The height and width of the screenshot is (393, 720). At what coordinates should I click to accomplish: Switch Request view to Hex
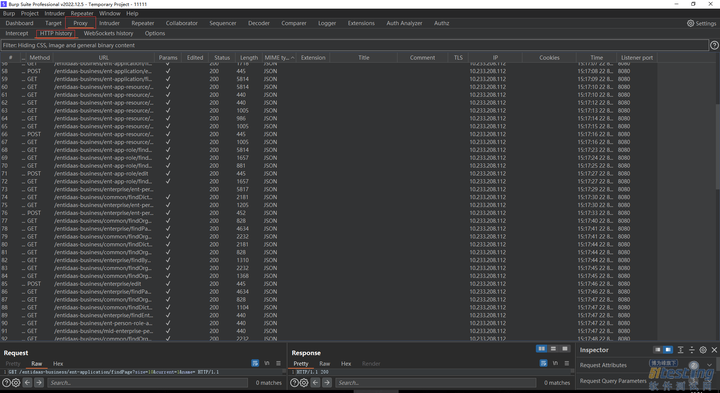(58, 364)
